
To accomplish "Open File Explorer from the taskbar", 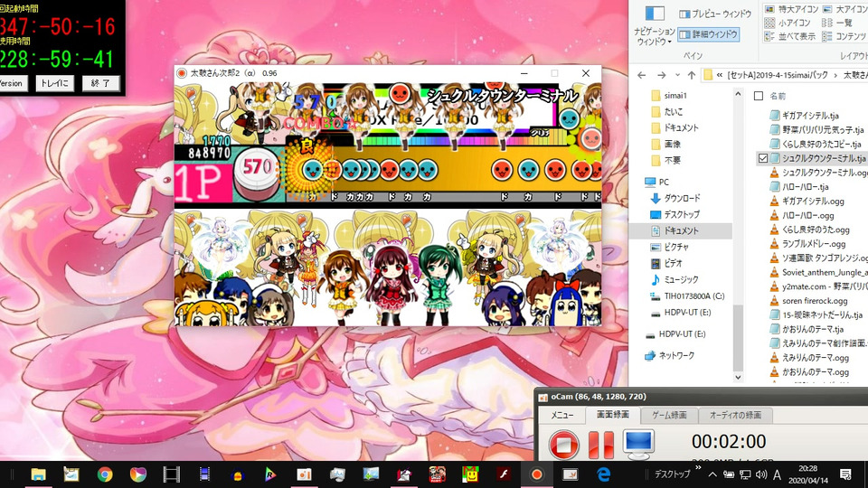I will [38, 474].
